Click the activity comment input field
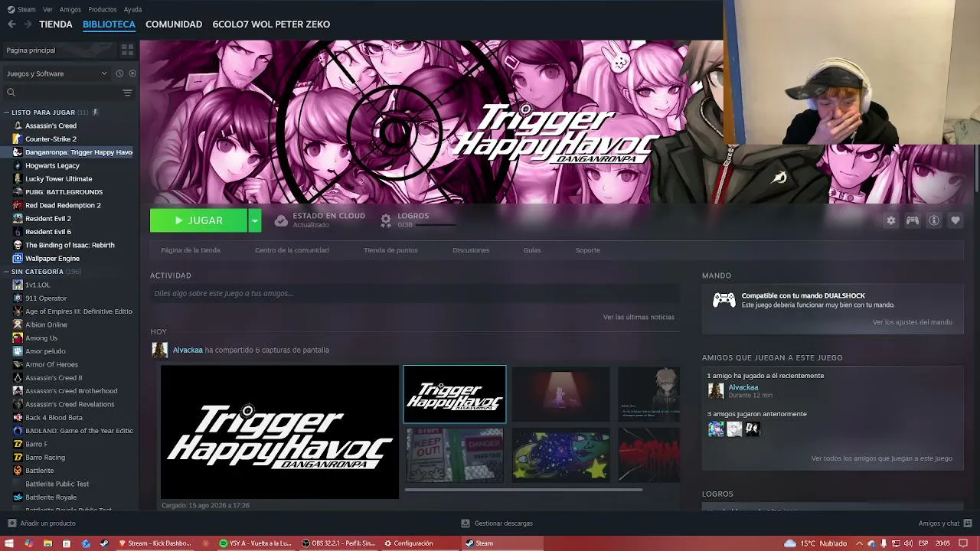Screen dimensions: 980x551 (x=415, y=293)
